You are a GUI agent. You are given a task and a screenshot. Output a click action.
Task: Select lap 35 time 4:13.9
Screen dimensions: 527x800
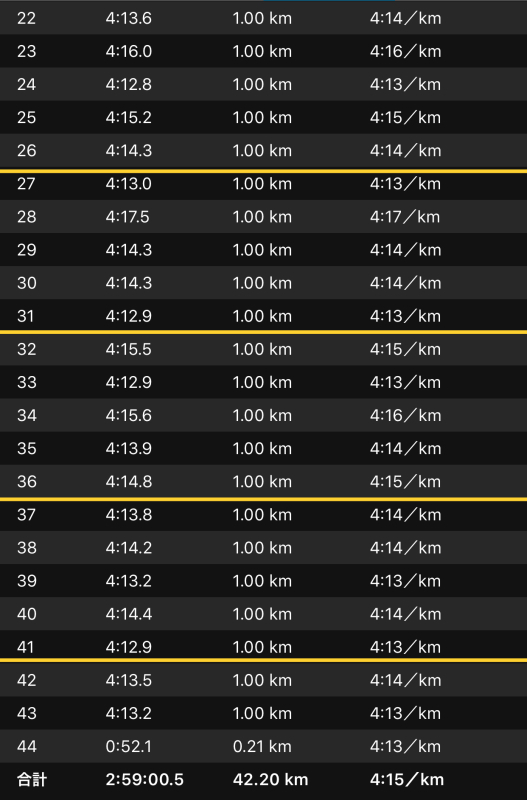[x=129, y=448]
